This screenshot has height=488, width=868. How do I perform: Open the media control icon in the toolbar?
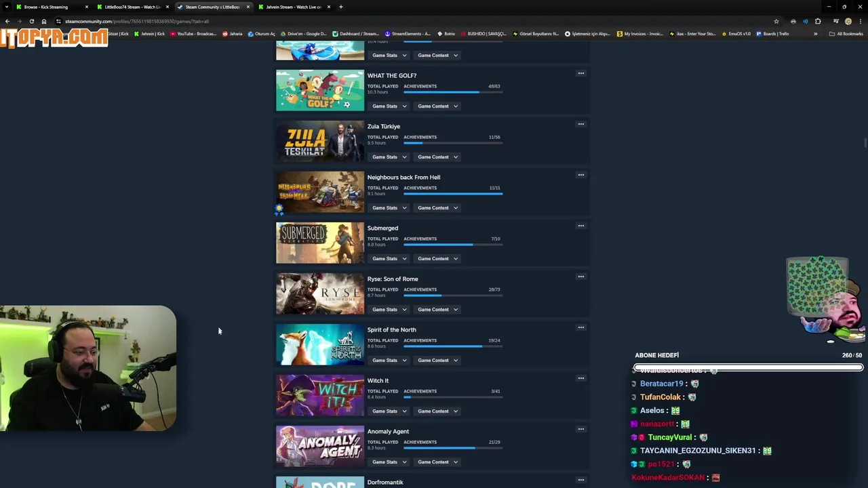[835, 21]
